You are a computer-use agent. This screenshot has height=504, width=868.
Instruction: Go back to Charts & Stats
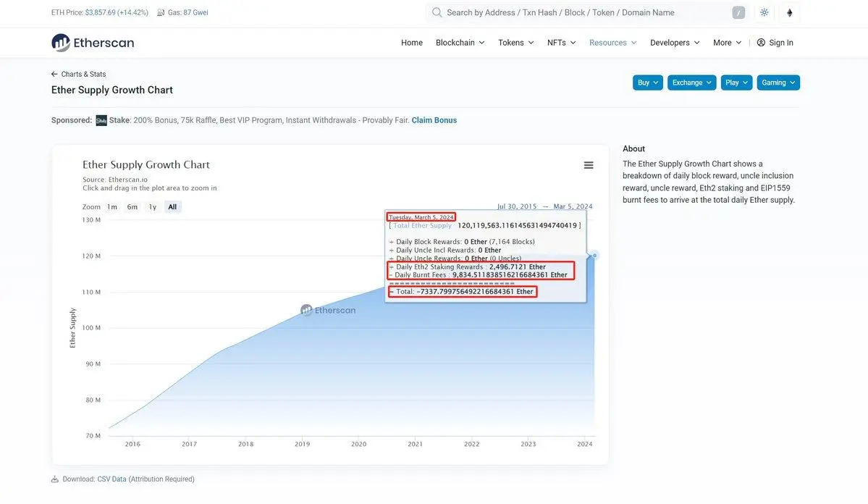coord(83,74)
